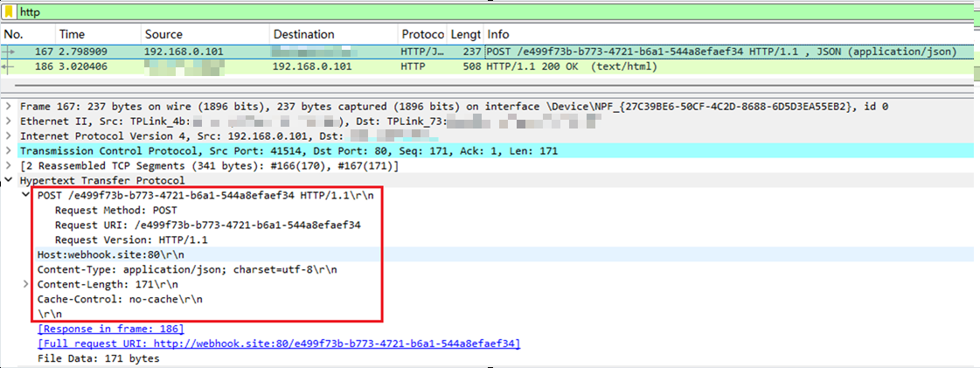Click the related-packet arrow for packet 186
This screenshot has width=980, height=368.
(10, 66)
